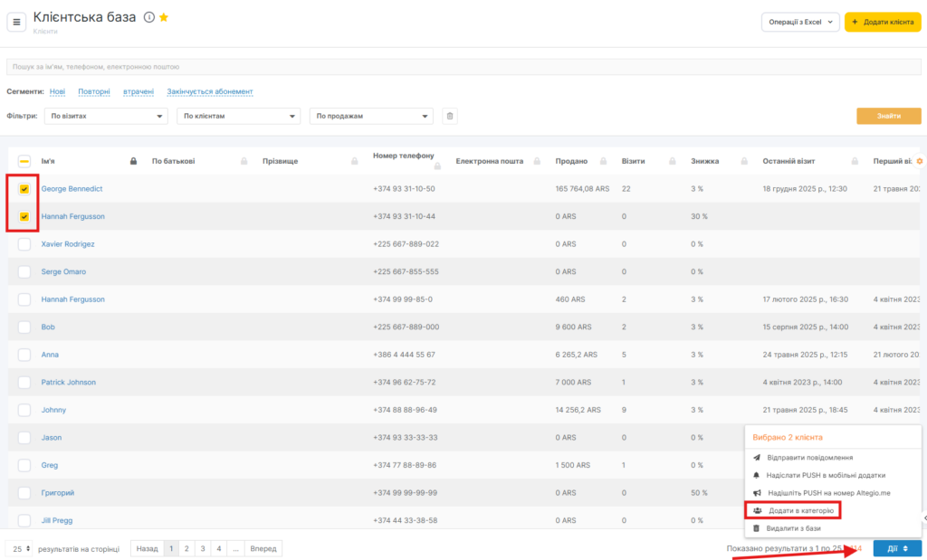Screen dimensions: 927x560
Task: Click the yellow favorite star icon
Action: [164, 17]
